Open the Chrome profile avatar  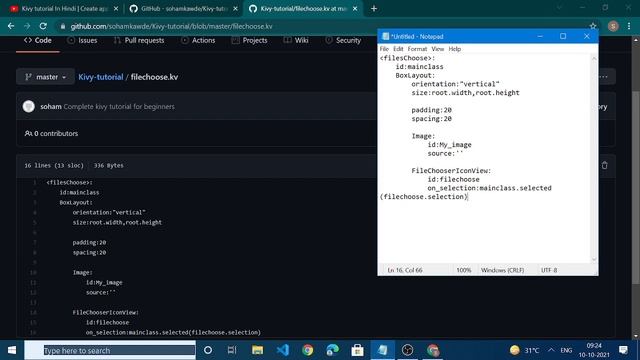coord(613,26)
